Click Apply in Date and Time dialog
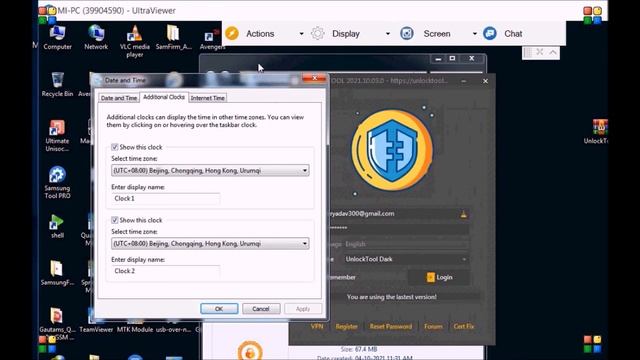640x360 pixels. point(303,309)
